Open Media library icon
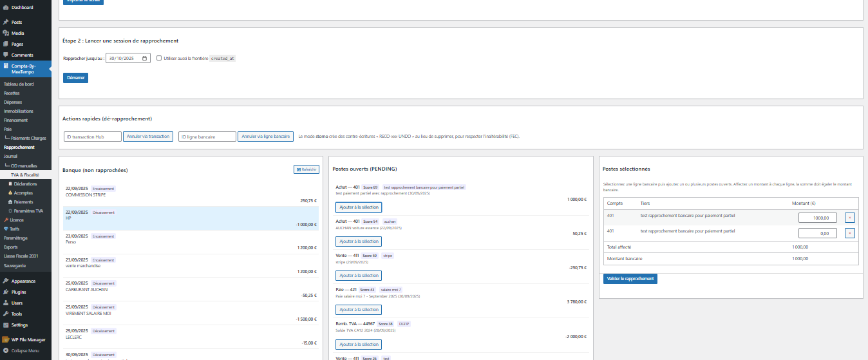Image resolution: width=868 pixels, height=360 pixels. [6, 33]
